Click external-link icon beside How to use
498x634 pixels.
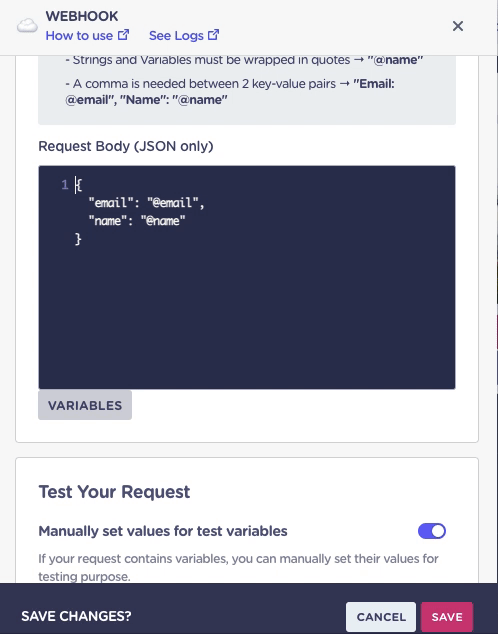point(123,35)
